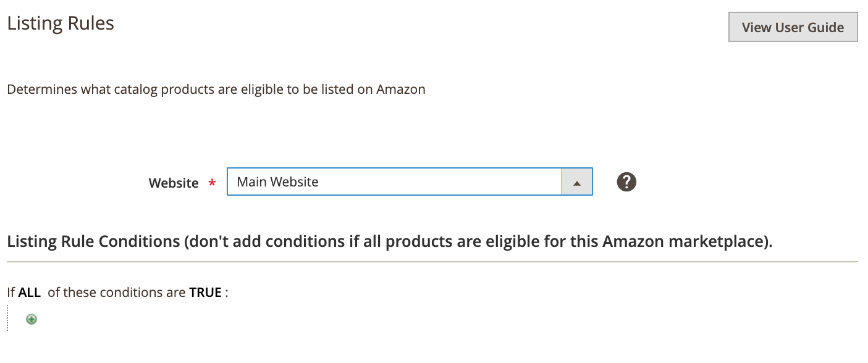Click the dotted condition tree line
The image size is (868, 363).
7,317
